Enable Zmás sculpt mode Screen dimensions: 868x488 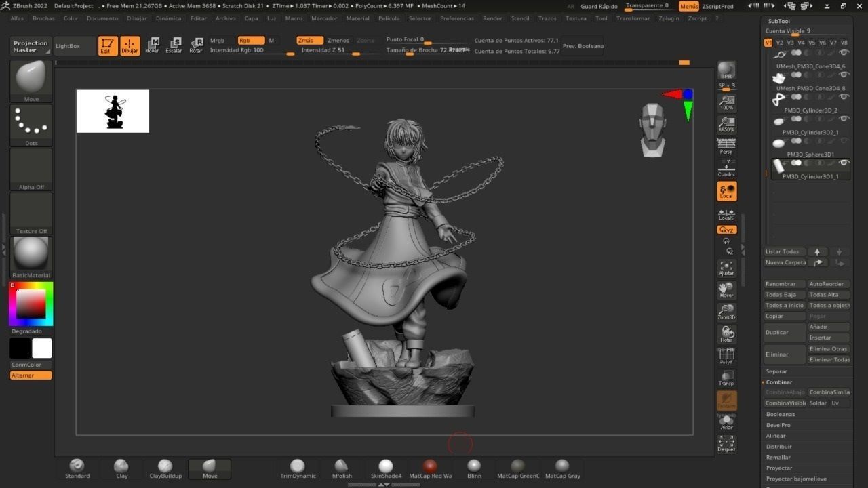tap(310, 41)
